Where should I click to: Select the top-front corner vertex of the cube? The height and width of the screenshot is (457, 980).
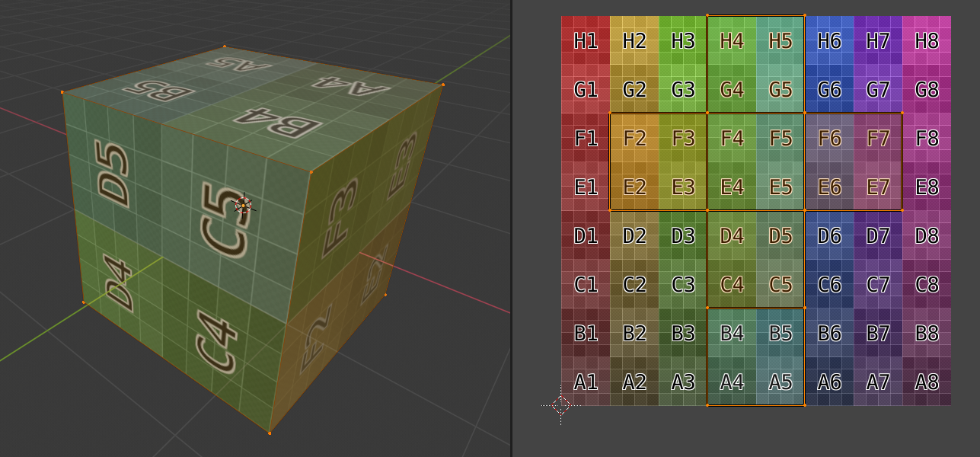(x=311, y=172)
